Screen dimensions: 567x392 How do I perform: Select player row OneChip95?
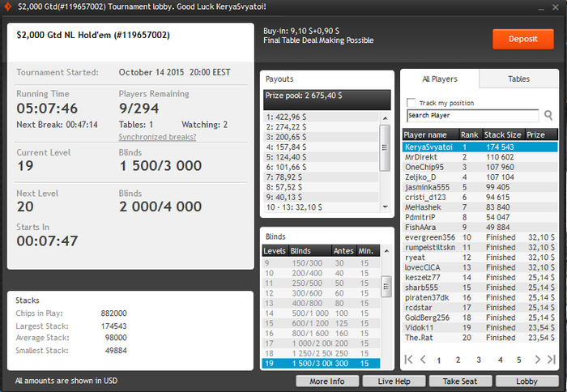tap(480, 167)
